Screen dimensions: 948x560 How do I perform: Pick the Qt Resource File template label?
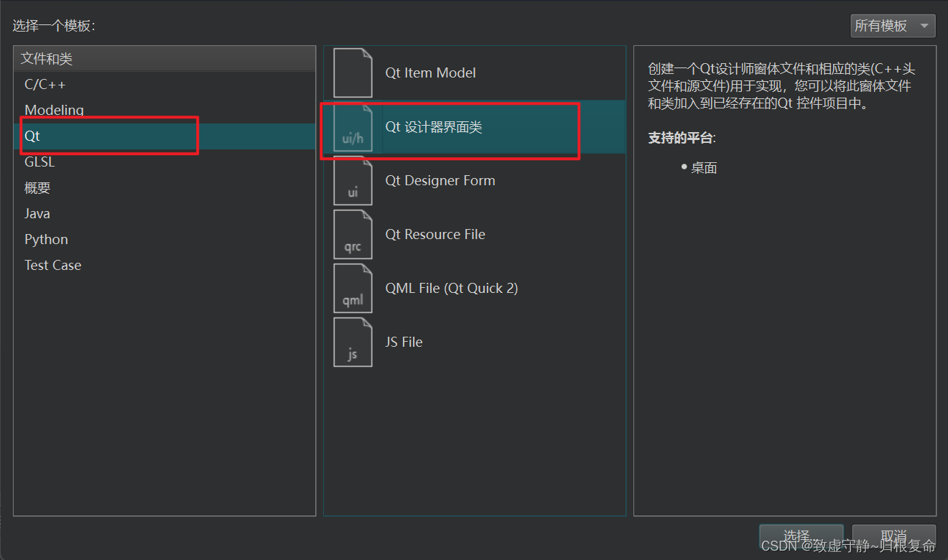point(435,235)
